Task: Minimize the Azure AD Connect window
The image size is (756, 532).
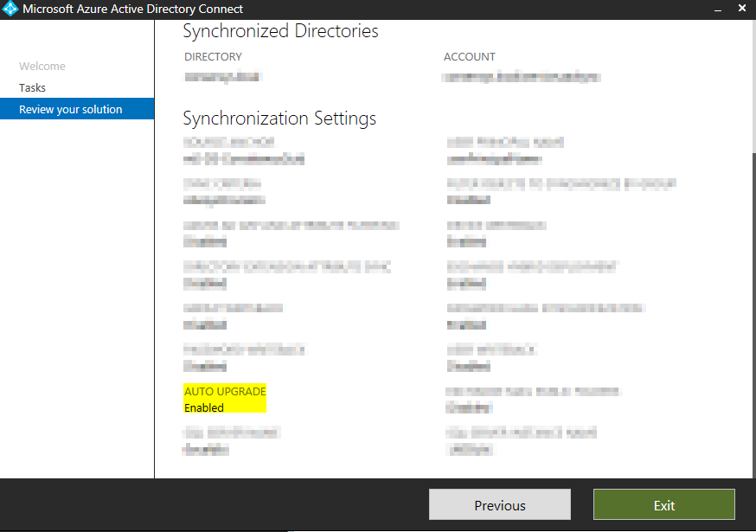Action: (x=718, y=10)
